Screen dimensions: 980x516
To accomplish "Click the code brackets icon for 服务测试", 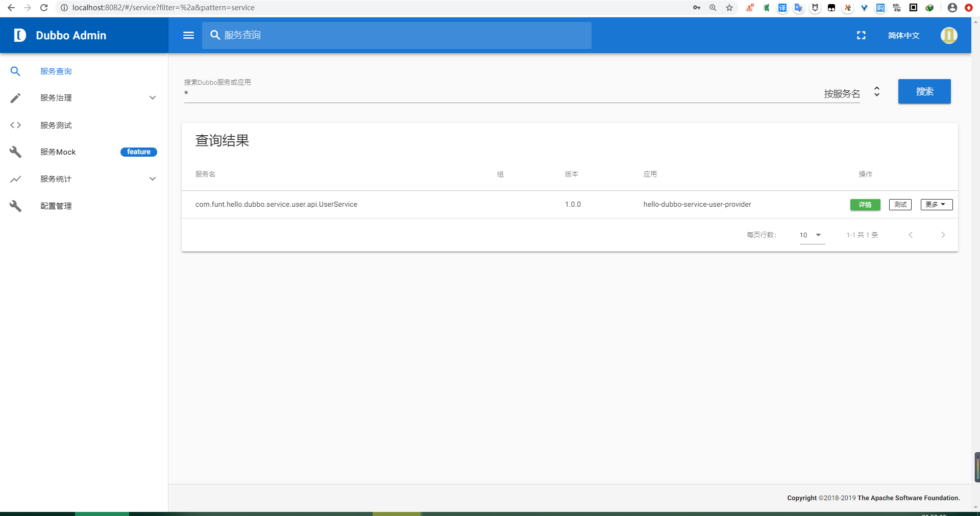I will [15, 125].
